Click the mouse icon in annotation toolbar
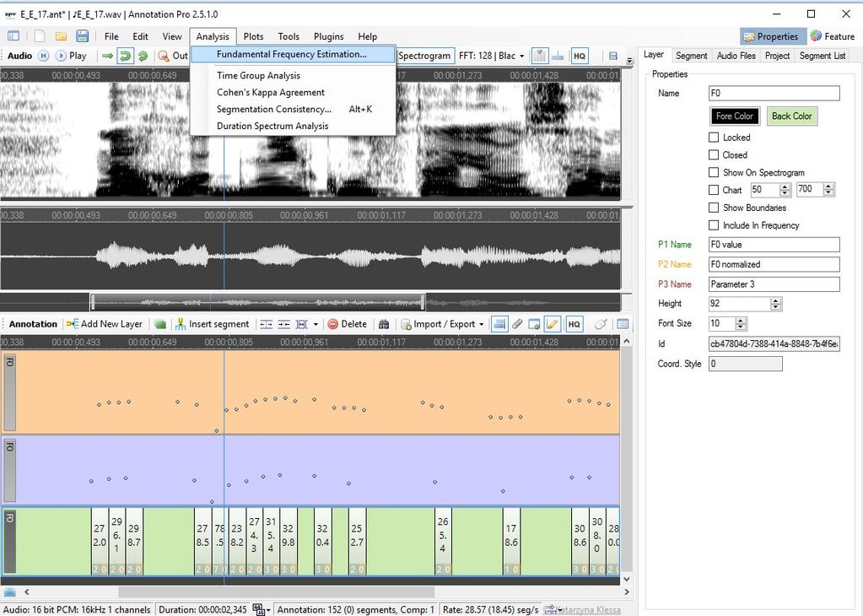863x616 pixels. coord(601,324)
